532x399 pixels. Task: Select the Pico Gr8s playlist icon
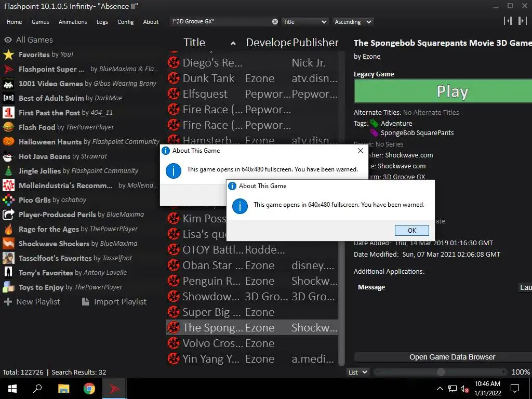click(x=8, y=200)
